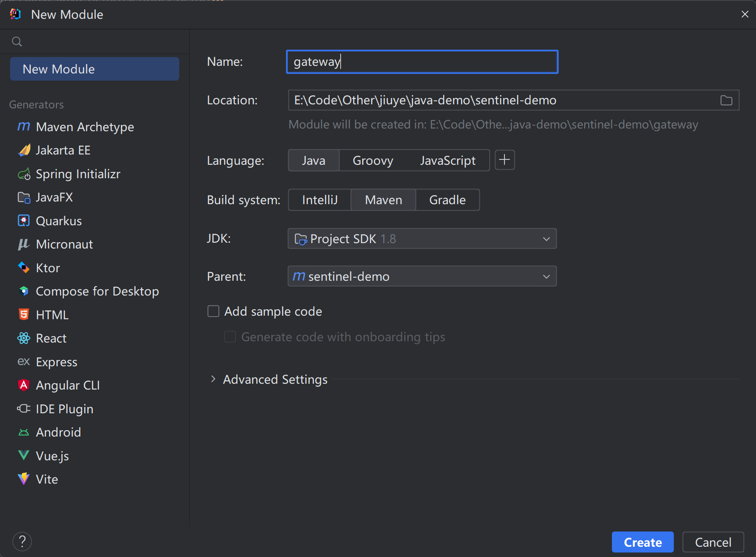The image size is (756, 557).
Task: Select React generator label
Action: [x=51, y=338]
